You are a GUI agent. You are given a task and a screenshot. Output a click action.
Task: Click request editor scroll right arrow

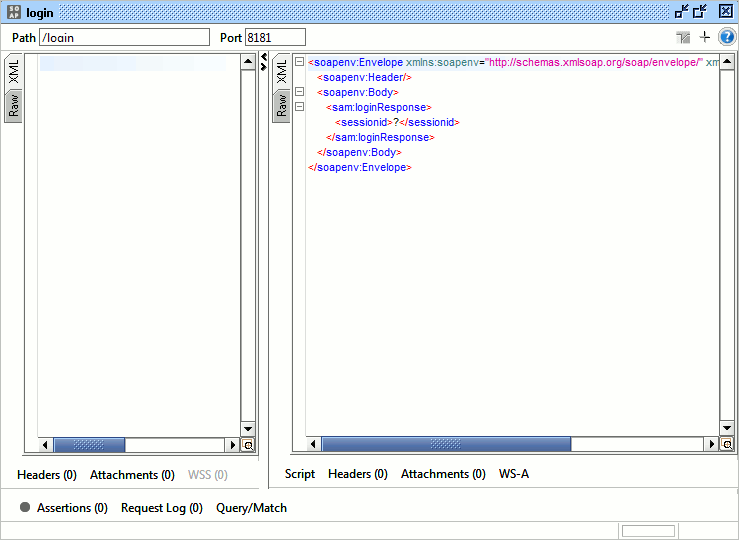click(x=232, y=444)
